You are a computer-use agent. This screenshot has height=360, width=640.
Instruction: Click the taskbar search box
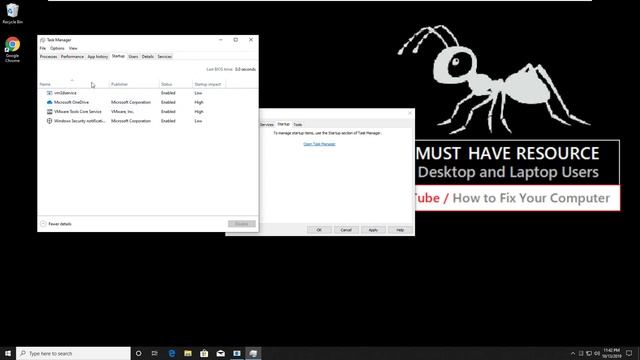coord(73,353)
